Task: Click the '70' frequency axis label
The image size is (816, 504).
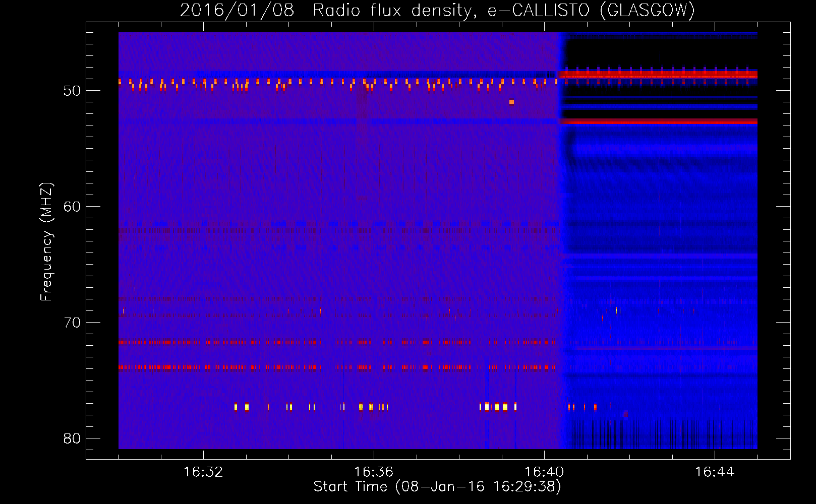Action: pos(72,323)
